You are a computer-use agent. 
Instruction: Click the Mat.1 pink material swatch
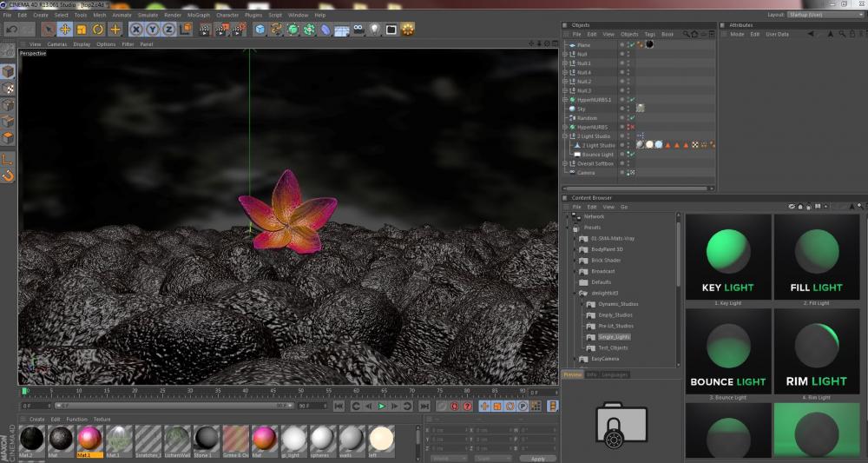pyautogui.click(x=89, y=437)
